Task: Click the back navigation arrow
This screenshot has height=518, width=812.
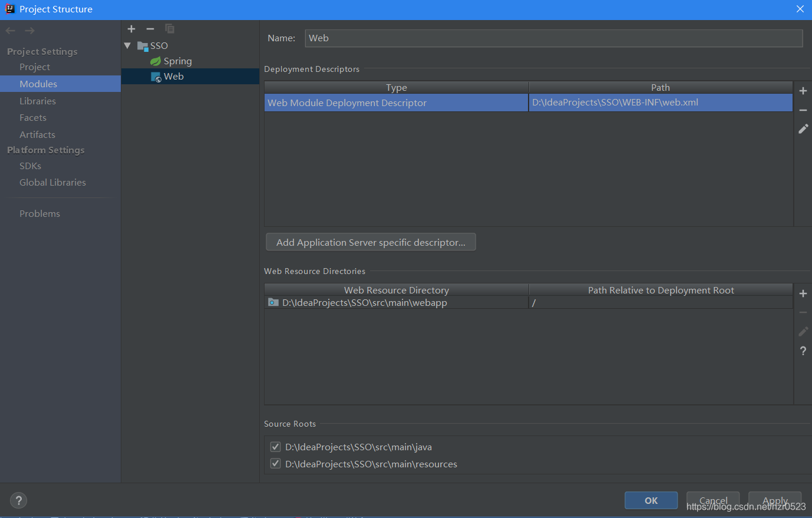Action: point(11,31)
